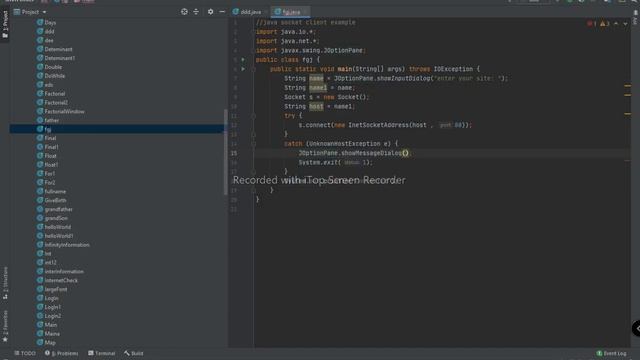Click the locate/select opened file icon

tap(184, 12)
